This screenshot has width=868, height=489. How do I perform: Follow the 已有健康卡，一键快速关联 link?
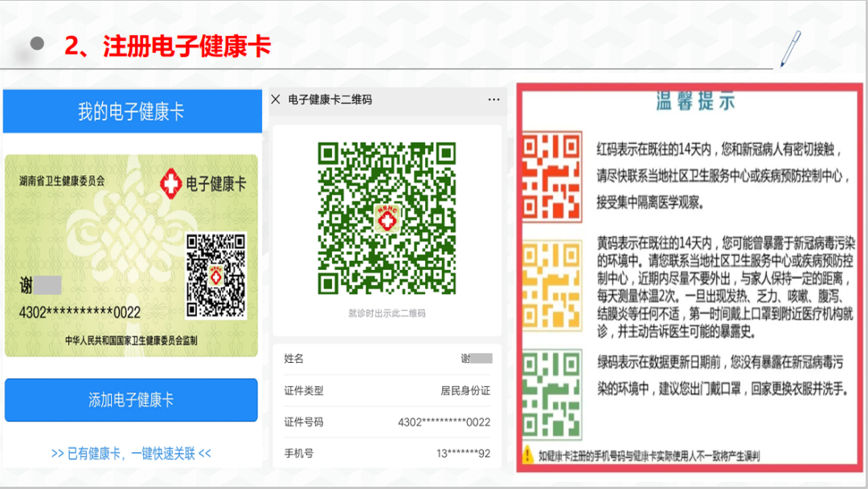(x=131, y=454)
